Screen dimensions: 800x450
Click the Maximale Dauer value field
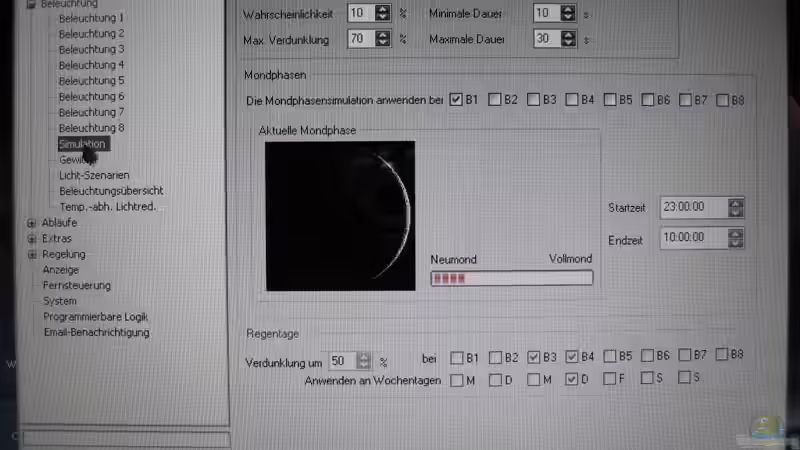(547, 39)
